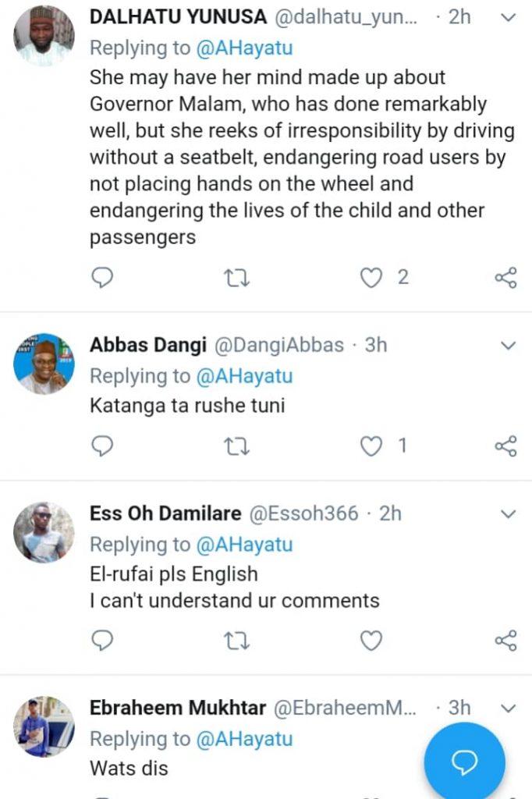Share Abbas Dangi's tweet
Viewport: 532px width, 799px height.
506,446
